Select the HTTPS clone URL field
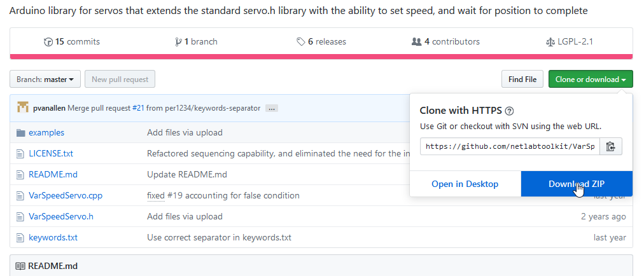 tap(510, 146)
